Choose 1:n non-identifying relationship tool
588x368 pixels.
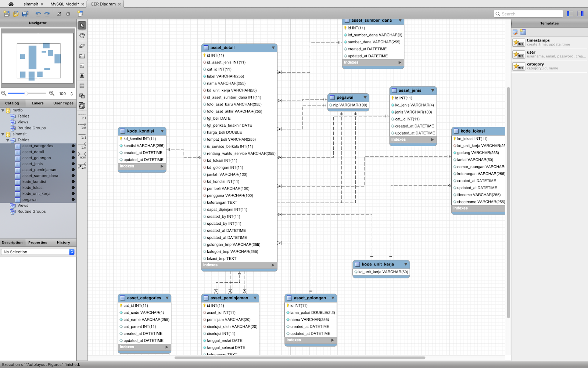(82, 126)
